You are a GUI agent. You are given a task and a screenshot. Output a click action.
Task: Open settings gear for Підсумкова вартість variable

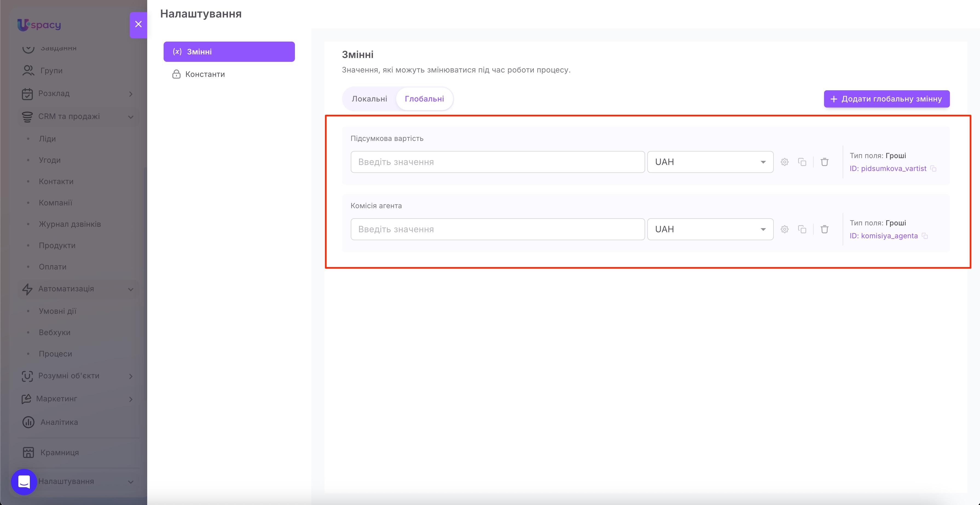pos(784,162)
